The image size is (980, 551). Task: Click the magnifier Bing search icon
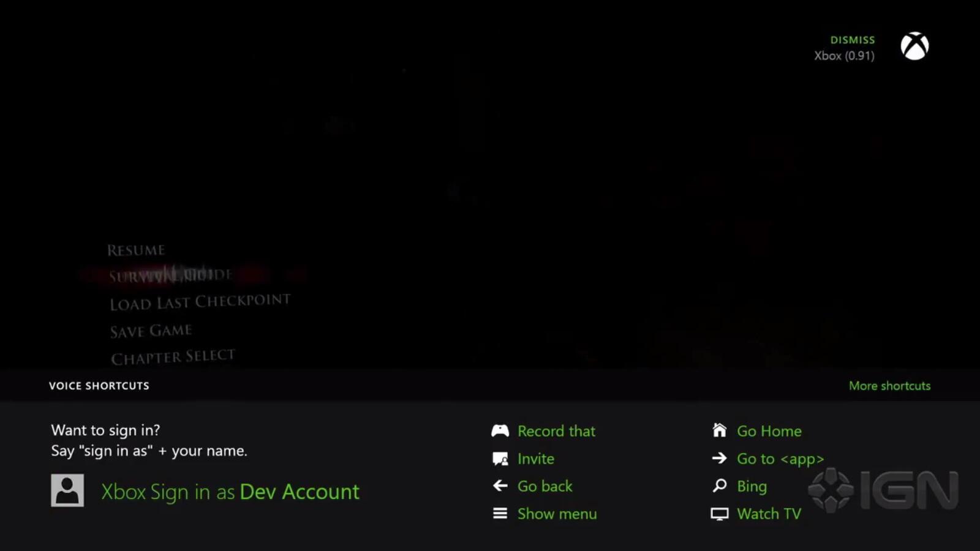point(720,486)
